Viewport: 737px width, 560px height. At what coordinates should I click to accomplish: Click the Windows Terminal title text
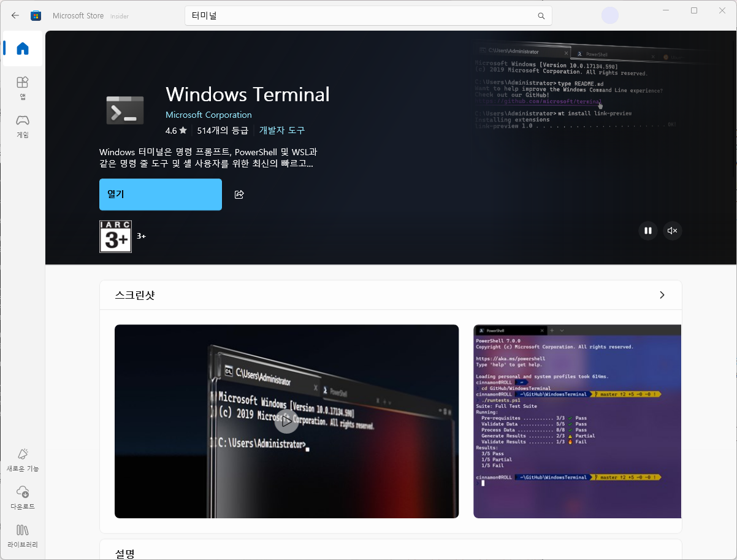pyautogui.click(x=248, y=94)
